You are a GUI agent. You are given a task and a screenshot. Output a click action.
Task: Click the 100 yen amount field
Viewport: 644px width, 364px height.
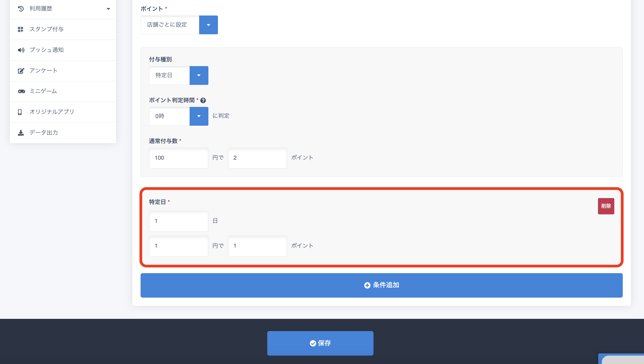178,158
